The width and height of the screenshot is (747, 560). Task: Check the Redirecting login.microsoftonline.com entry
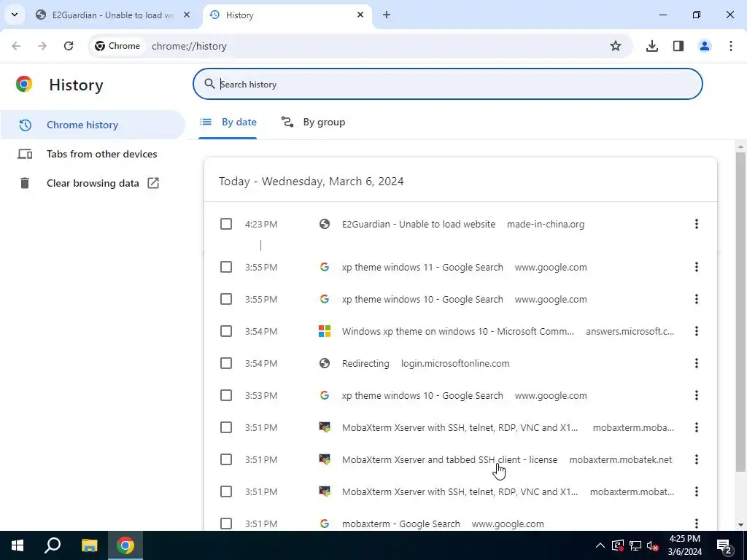tap(226, 363)
